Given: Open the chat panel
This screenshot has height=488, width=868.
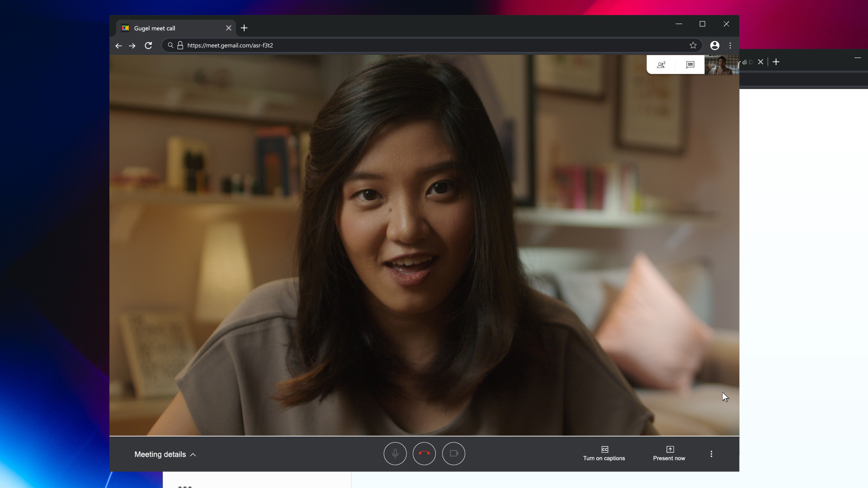Looking at the screenshot, I should tap(690, 65).
